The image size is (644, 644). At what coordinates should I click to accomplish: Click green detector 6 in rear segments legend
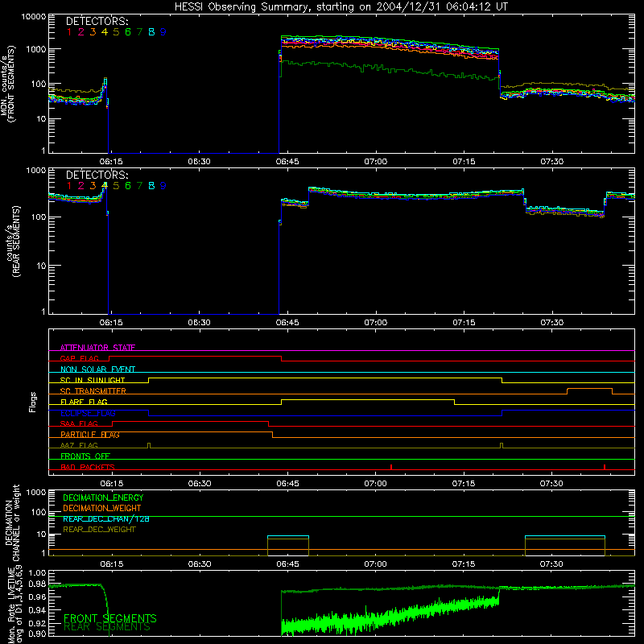click(128, 186)
